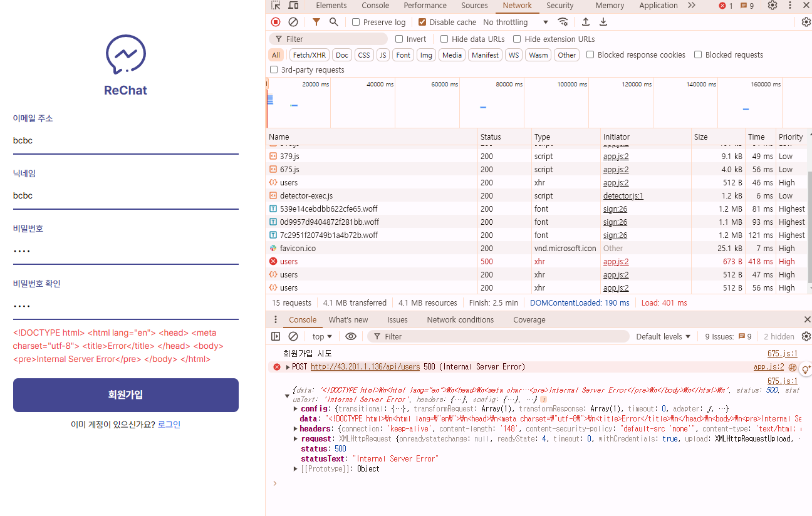Screen dimensions: 812x516
Task: Open the issues count badge in top bar
Action: tap(747, 6)
